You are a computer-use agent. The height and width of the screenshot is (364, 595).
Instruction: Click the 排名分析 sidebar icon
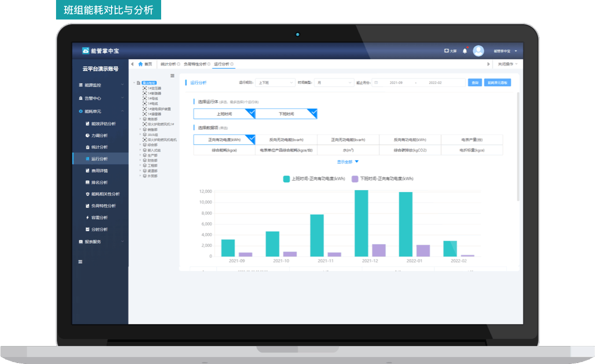click(x=88, y=182)
